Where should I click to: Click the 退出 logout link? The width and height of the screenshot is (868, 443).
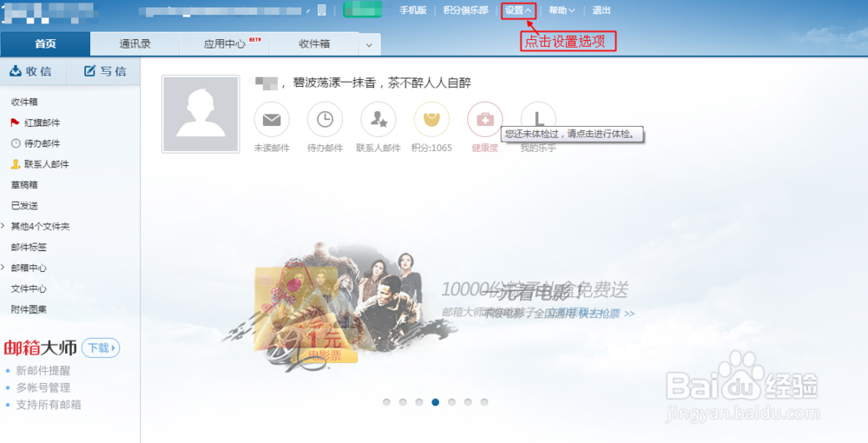(x=602, y=10)
